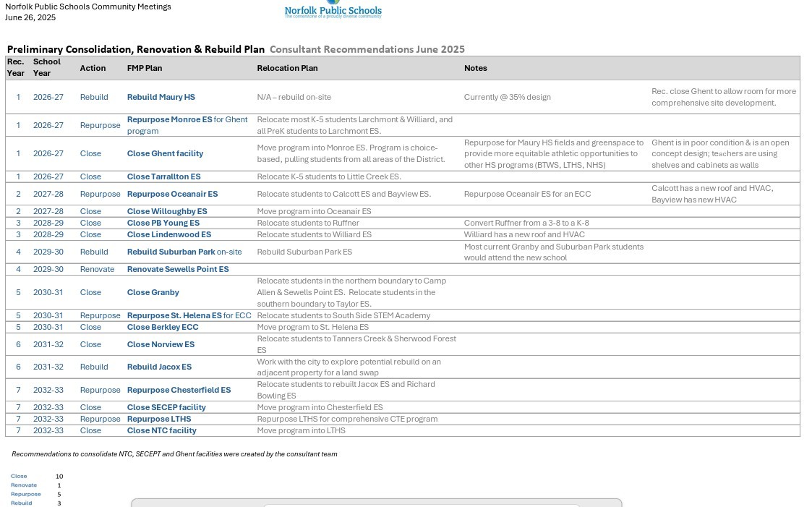
Task: Click 'Williard has a new roof and HVAC' note
Action: click(x=525, y=234)
